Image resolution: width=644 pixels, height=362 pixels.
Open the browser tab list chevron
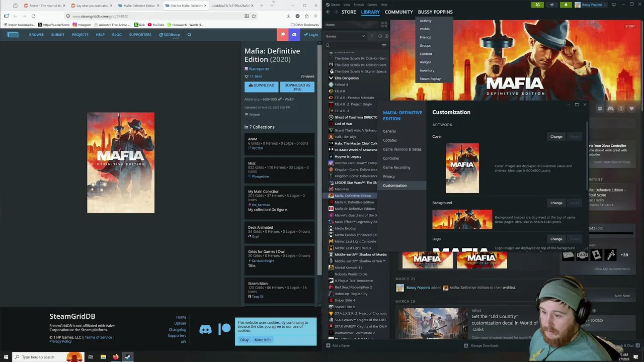(272, 5)
